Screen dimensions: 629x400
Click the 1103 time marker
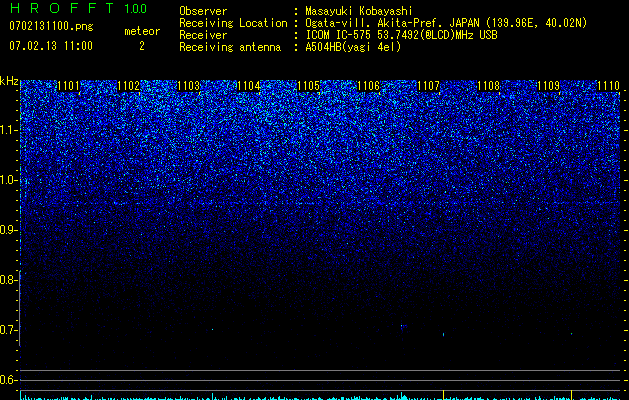[x=188, y=86]
